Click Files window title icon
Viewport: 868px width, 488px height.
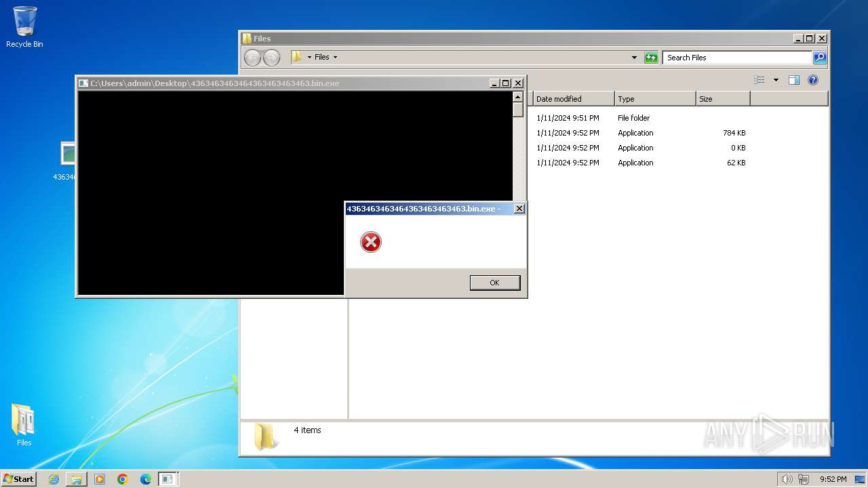(x=247, y=39)
